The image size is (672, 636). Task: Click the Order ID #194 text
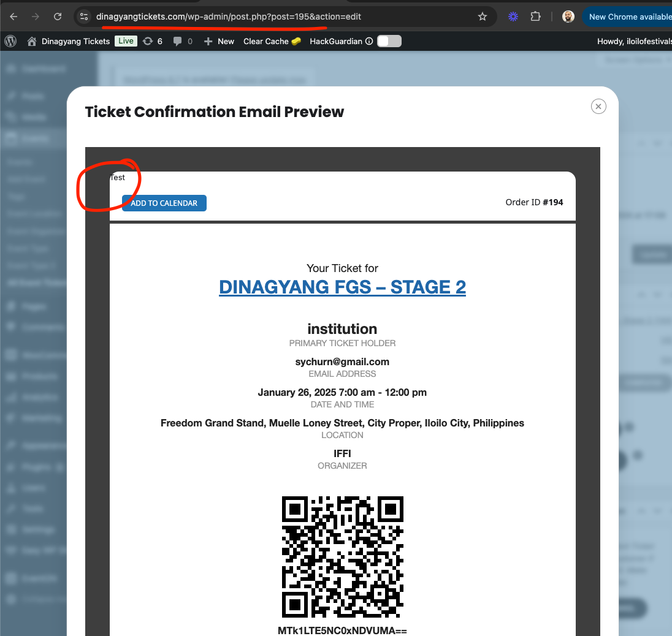[x=534, y=202]
